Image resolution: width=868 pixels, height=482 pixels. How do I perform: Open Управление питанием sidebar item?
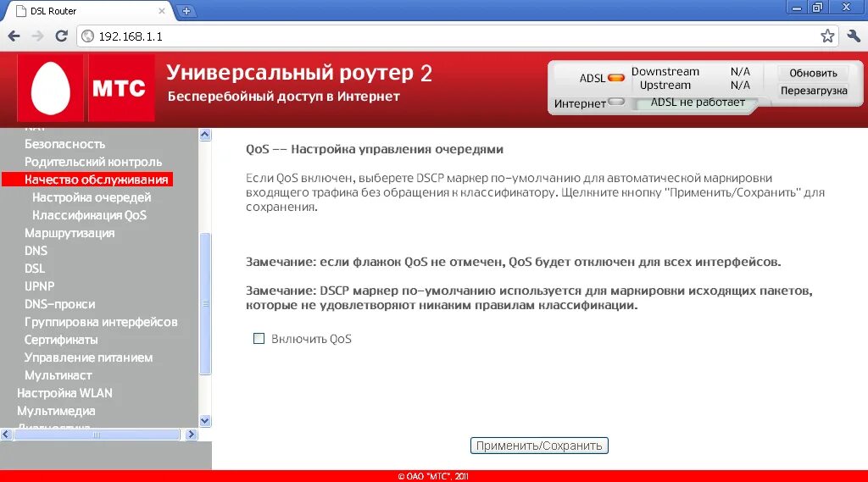pos(88,357)
